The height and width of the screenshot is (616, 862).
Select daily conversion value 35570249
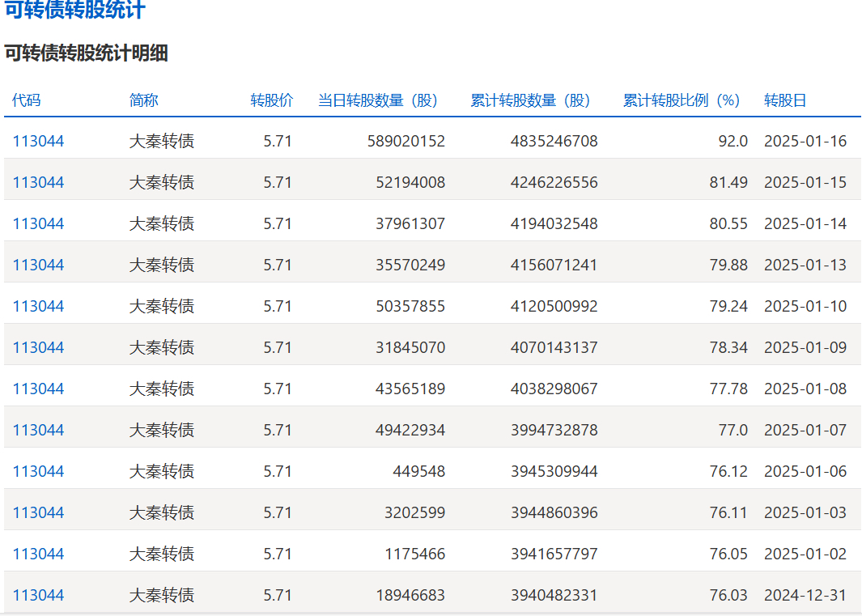coord(410,266)
